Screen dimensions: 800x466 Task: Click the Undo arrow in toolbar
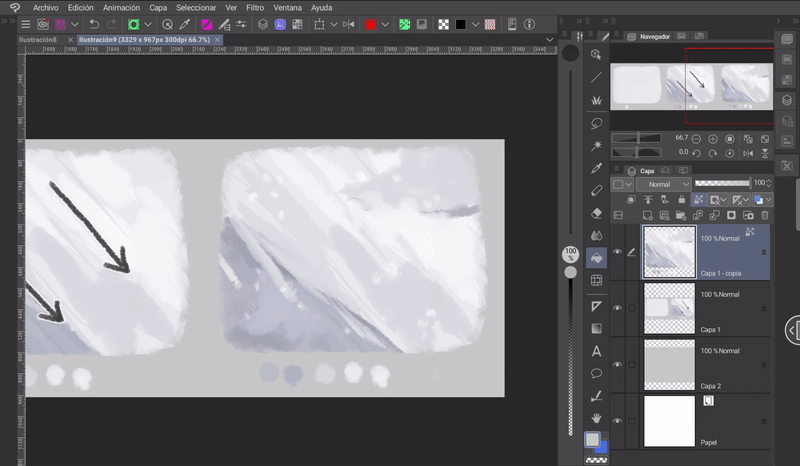[94, 23]
